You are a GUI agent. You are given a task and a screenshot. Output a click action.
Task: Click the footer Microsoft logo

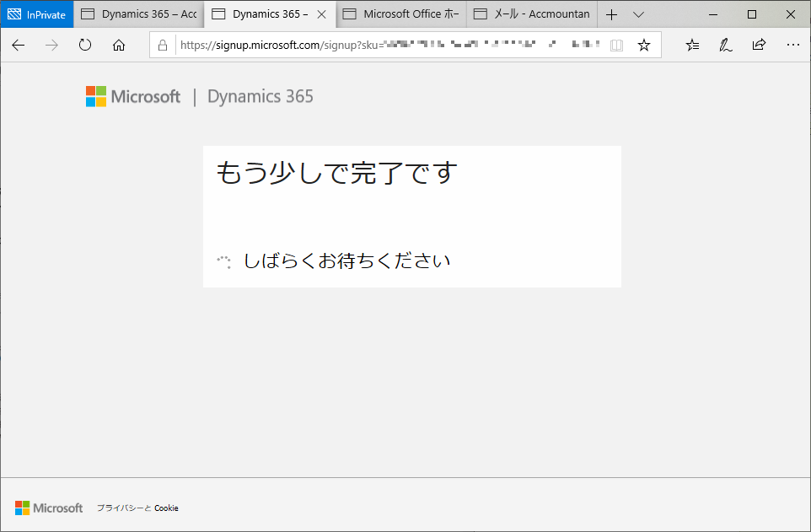pyautogui.click(x=49, y=508)
